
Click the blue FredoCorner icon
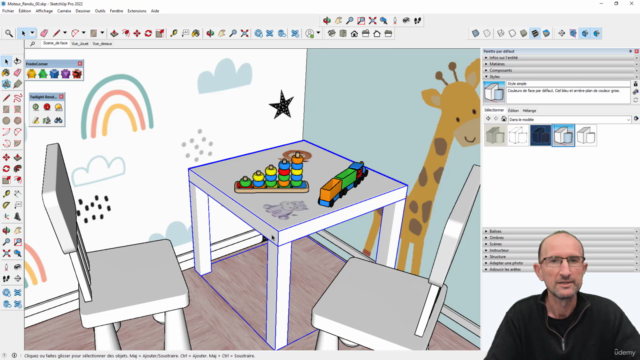[x=54, y=74]
